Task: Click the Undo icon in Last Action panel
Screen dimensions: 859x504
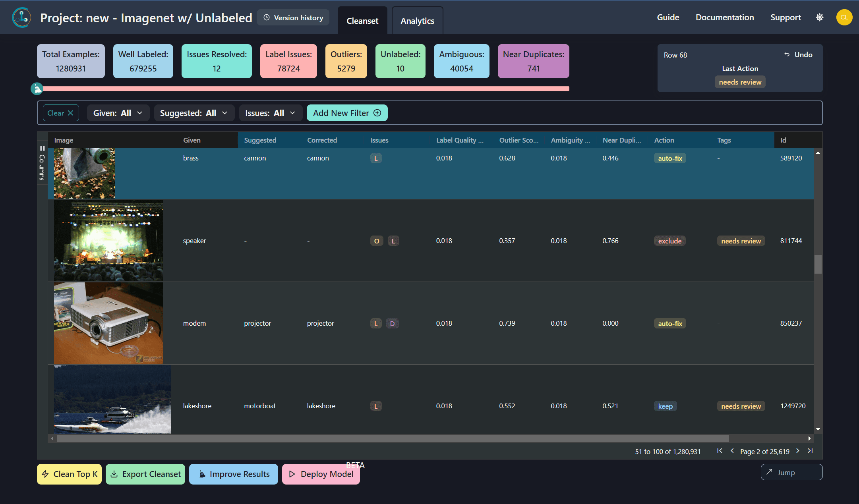Action: (x=787, y=54)
